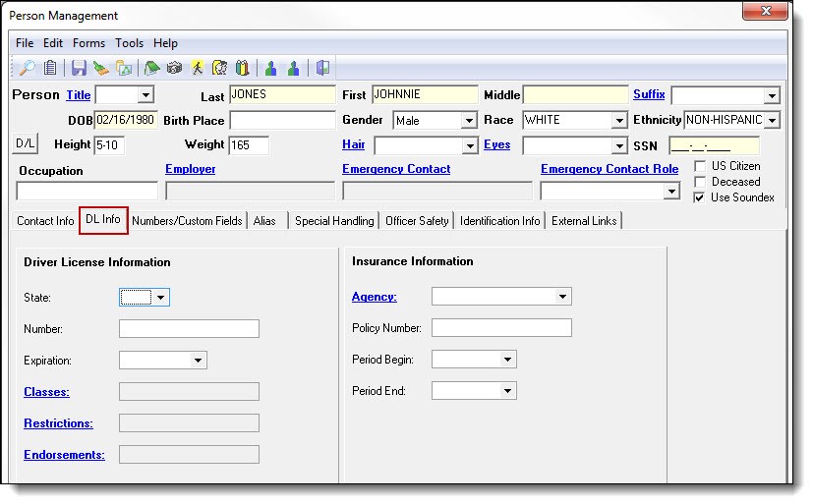Open the Forms menu
The height and width of the screenshot is (504, 813).
click(x=88, y=43)
